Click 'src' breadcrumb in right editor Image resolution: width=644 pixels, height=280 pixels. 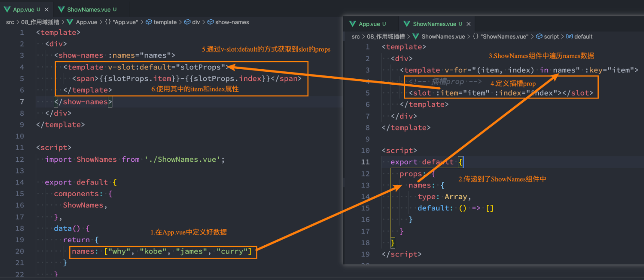click(356, 36)
